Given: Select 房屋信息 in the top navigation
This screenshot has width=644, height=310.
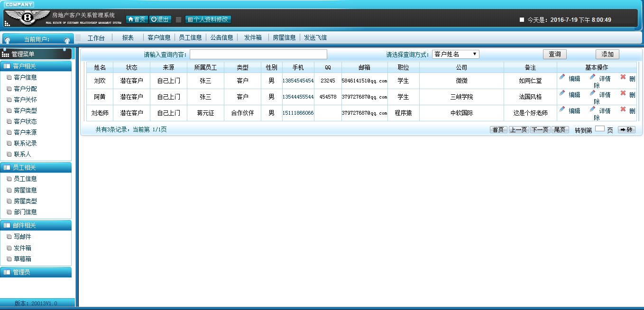Looking at the screenshot, I should 284,37.
